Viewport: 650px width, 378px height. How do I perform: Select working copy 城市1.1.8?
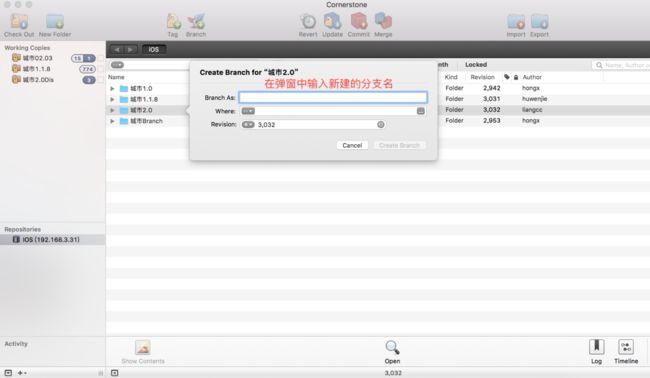pos(36,69)
